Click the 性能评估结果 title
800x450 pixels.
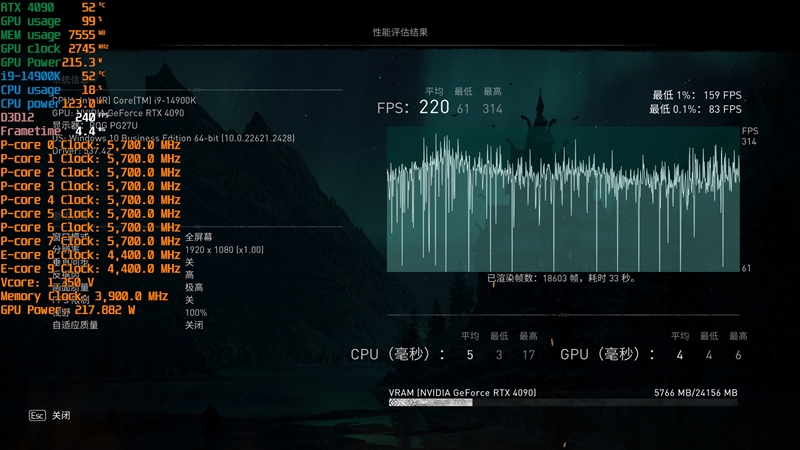[x=400, y=32]
